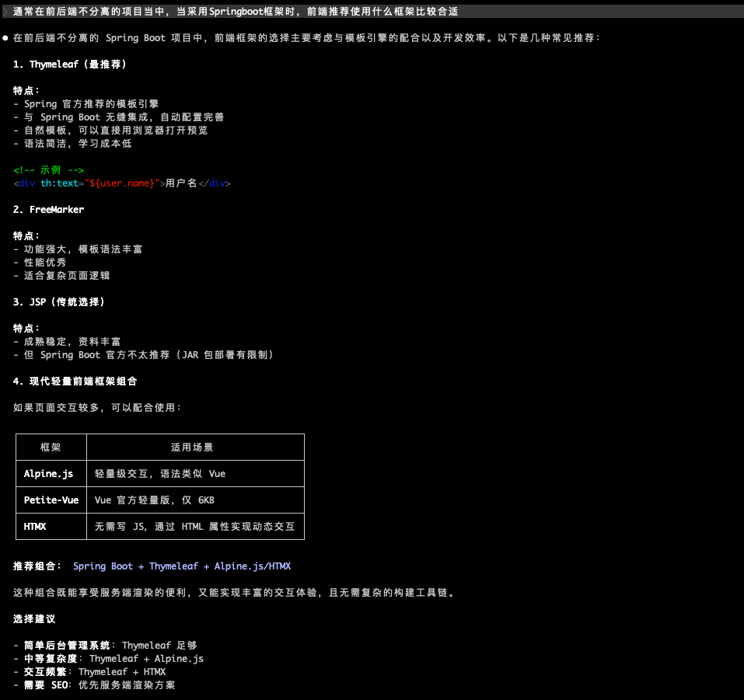Click the '特点:' label under JSP
Viewport: 744px width, 700px height.
click(26, 328)
